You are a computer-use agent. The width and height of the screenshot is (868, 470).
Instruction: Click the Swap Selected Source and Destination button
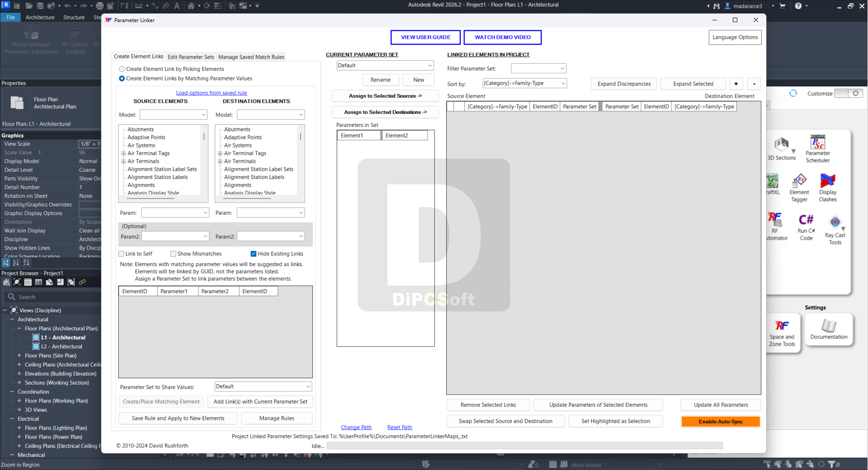(x=505, y=421)
